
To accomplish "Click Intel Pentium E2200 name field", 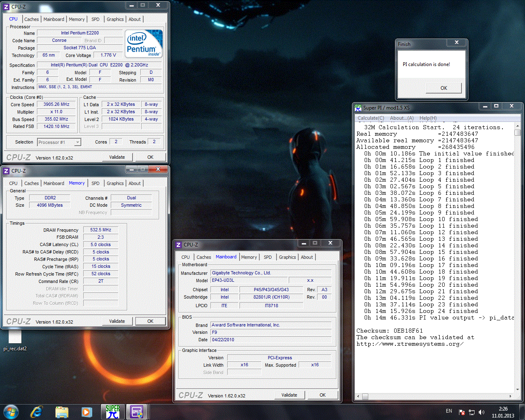I will pos(80,33).
